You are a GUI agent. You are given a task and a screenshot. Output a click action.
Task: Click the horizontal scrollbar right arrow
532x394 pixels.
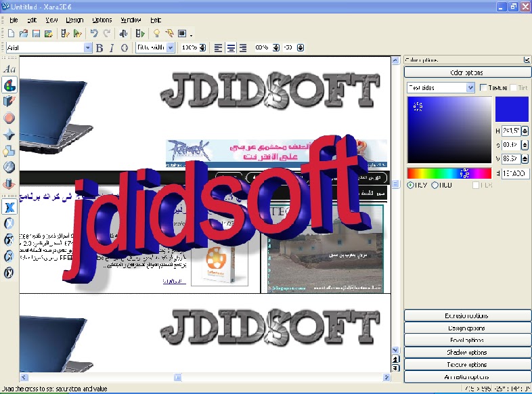tap(386, 377)
